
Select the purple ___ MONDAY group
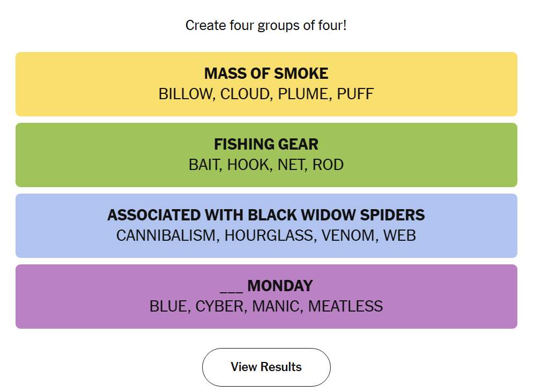tap(266, 296)
